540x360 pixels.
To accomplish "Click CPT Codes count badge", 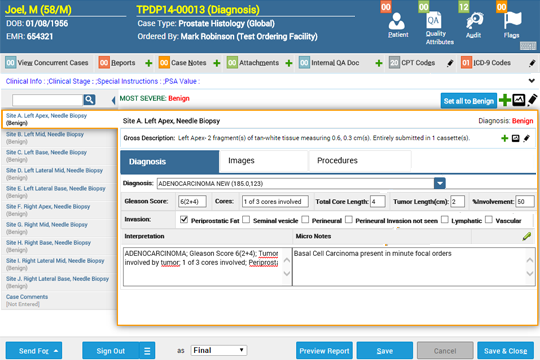I will (x=394, y=63).
